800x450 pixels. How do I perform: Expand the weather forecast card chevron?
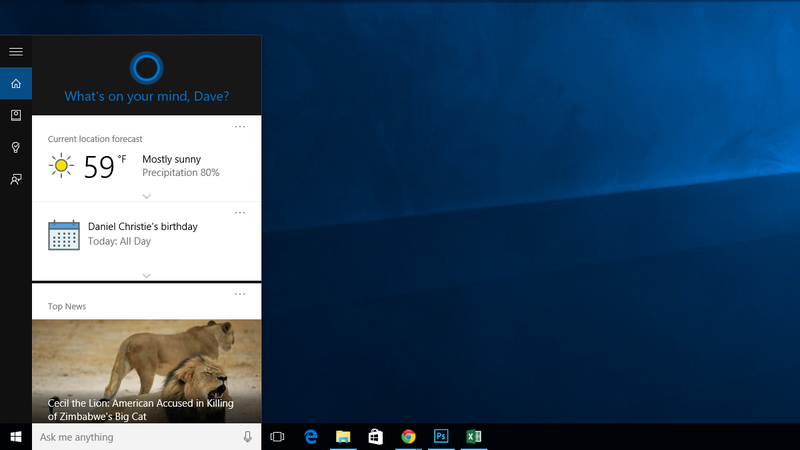146,196
